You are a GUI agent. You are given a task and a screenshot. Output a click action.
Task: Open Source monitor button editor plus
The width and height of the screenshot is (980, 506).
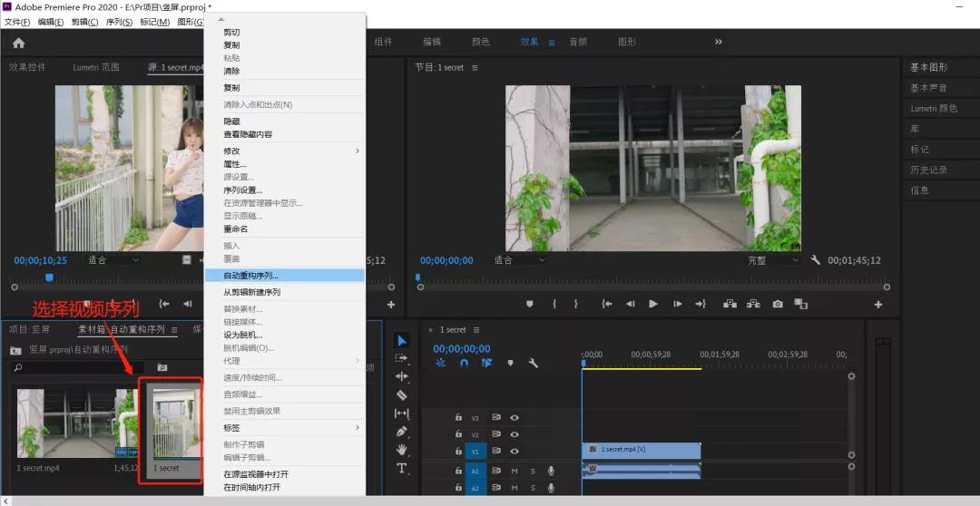390,304
